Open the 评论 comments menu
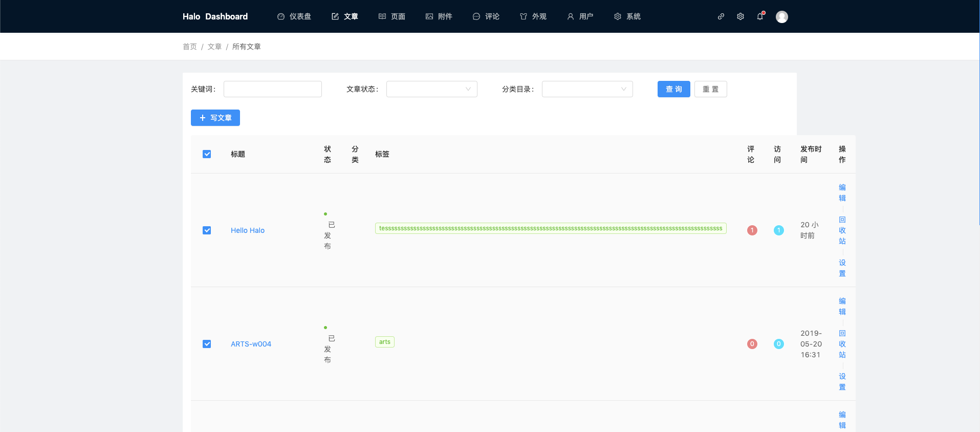 486,16
